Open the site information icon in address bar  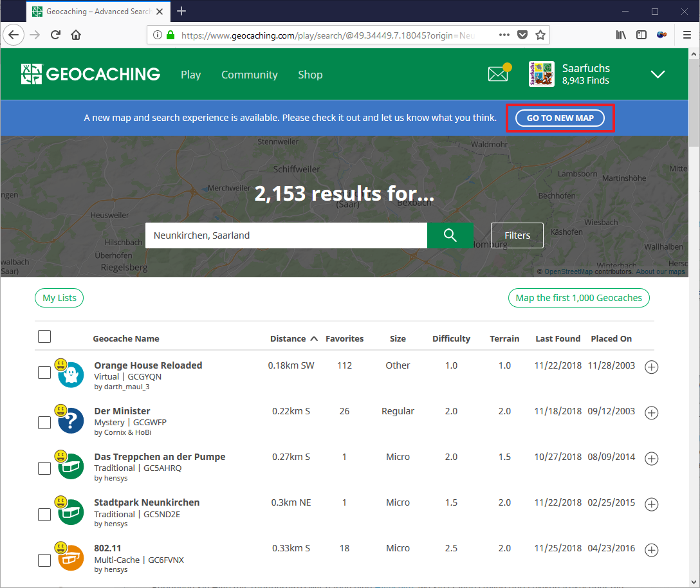tap(158, 35)
